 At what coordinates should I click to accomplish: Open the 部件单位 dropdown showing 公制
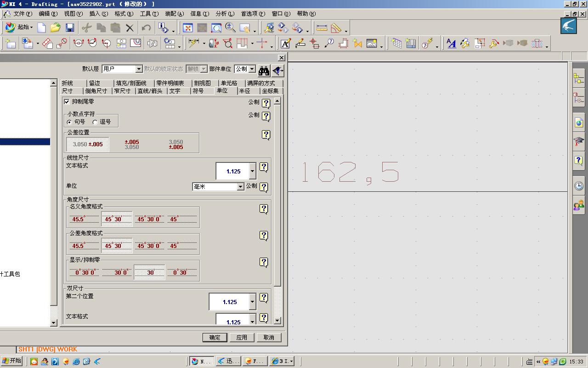point(252,69)
